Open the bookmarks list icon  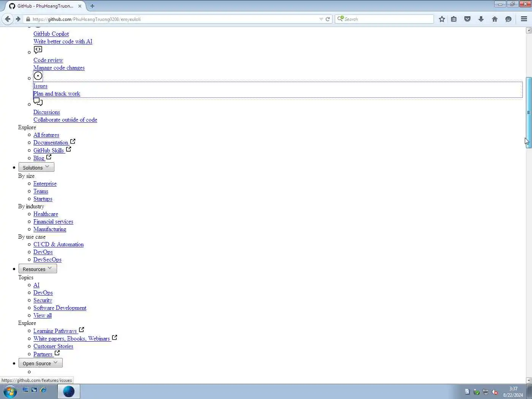tap(454, 19)
